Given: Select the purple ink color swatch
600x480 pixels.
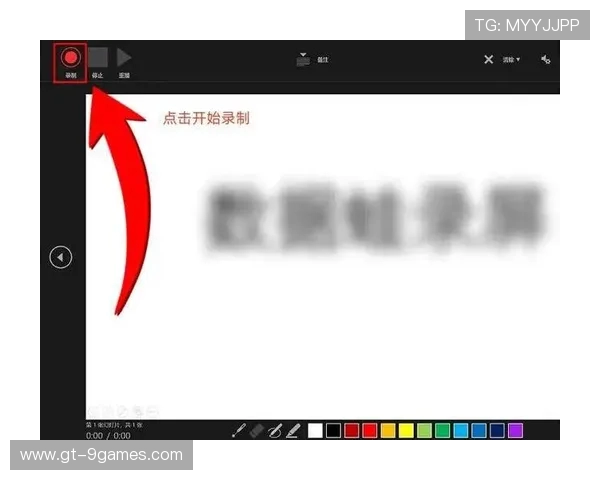Looking at the screenshot, I should [x=515, y=430].
